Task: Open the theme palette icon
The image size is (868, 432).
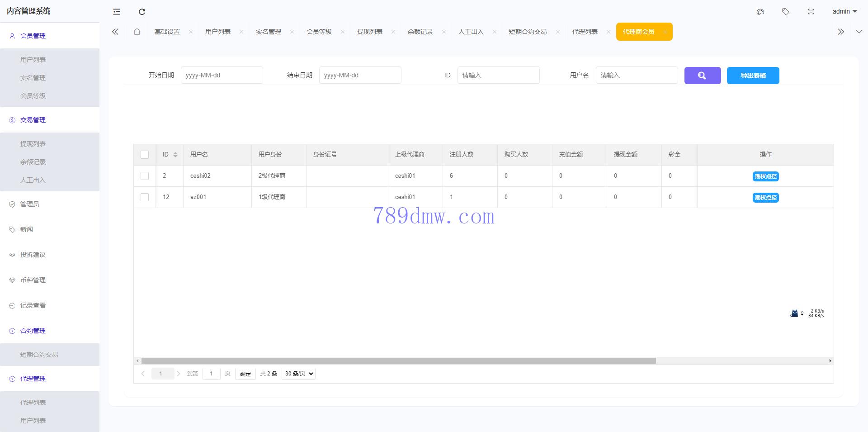Action: point(760,12)
